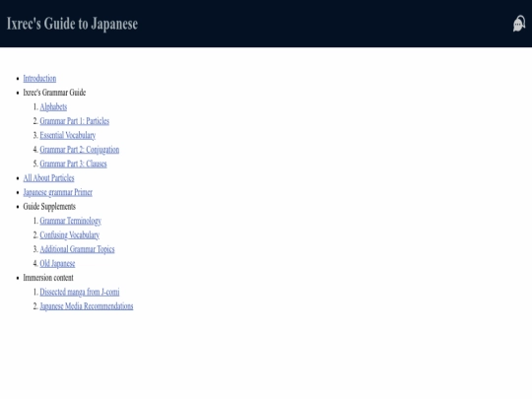
Task: Click the Ixrec's Grammar Guide heading text
Action: pos(54,93)
